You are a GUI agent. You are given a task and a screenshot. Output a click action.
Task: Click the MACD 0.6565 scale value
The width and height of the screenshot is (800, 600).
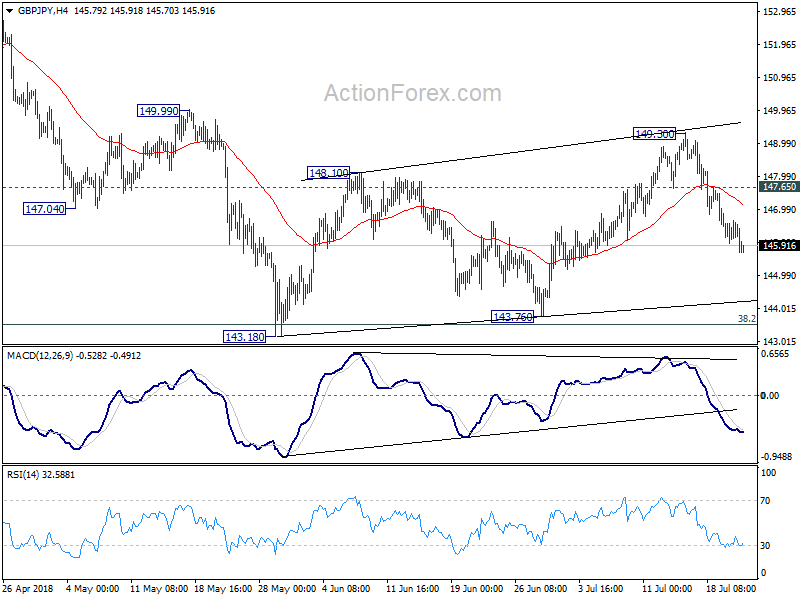(774, 354)
